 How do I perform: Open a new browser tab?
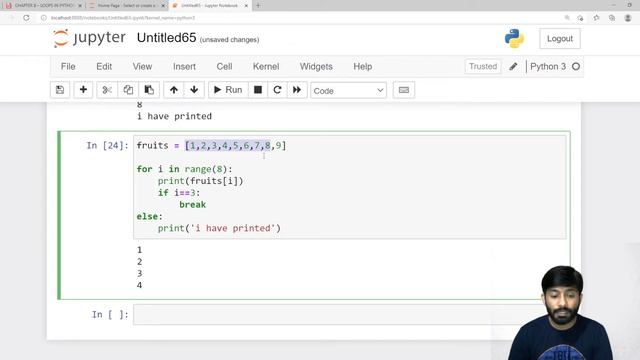coord(258,6)
